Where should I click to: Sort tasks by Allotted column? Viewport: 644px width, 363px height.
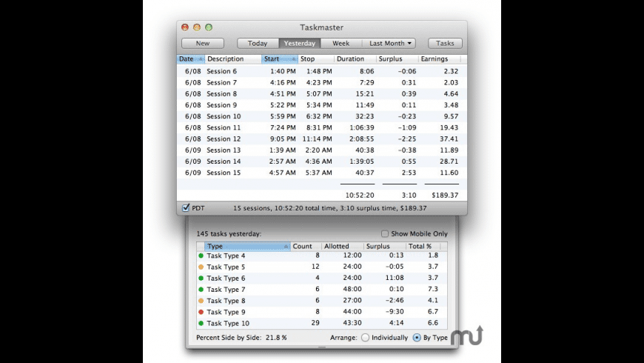coord(343,246)
